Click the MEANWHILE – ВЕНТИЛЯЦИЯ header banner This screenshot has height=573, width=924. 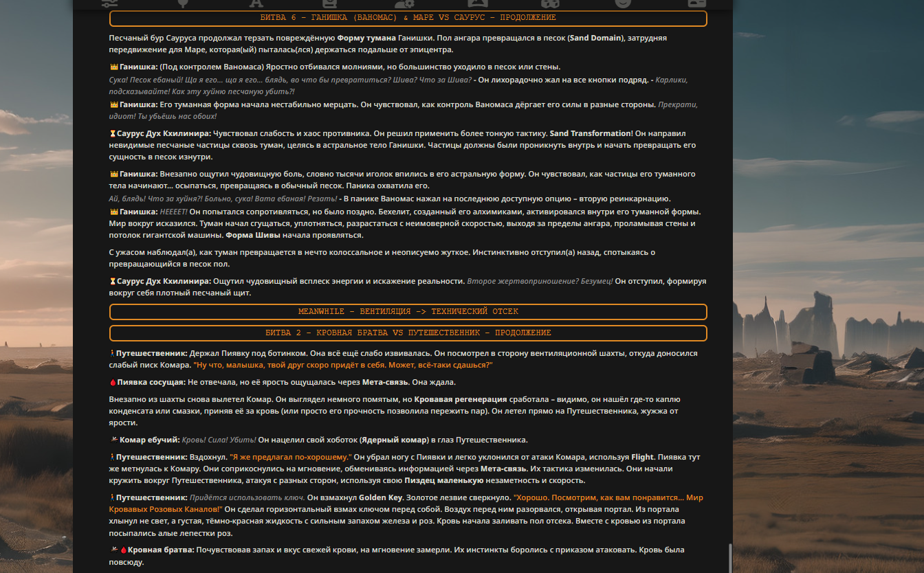pyautogui.click(x=408, y=311)
